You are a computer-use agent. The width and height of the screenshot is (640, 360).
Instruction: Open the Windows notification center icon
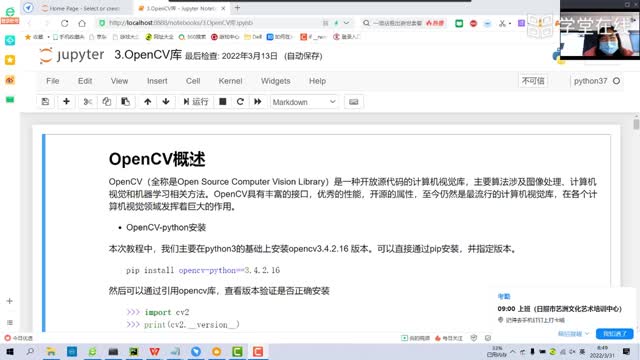coord(627,351)
